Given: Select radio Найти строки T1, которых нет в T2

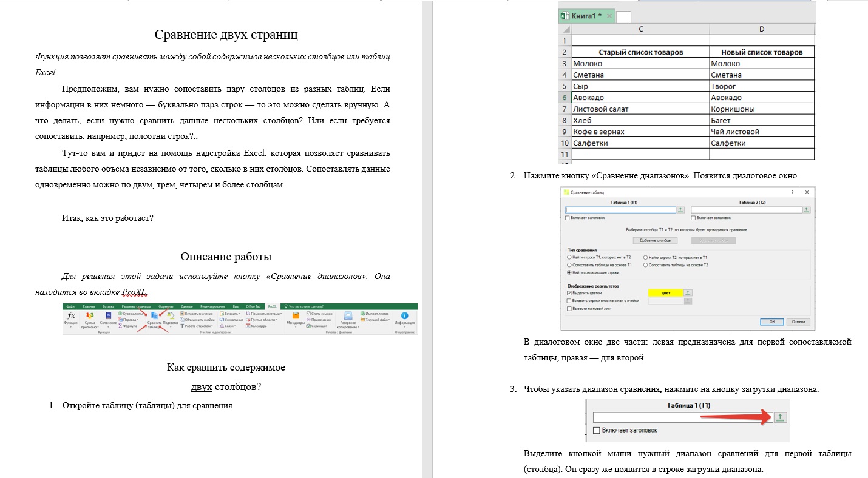Looking at the screenshot, I should point(568,257).
